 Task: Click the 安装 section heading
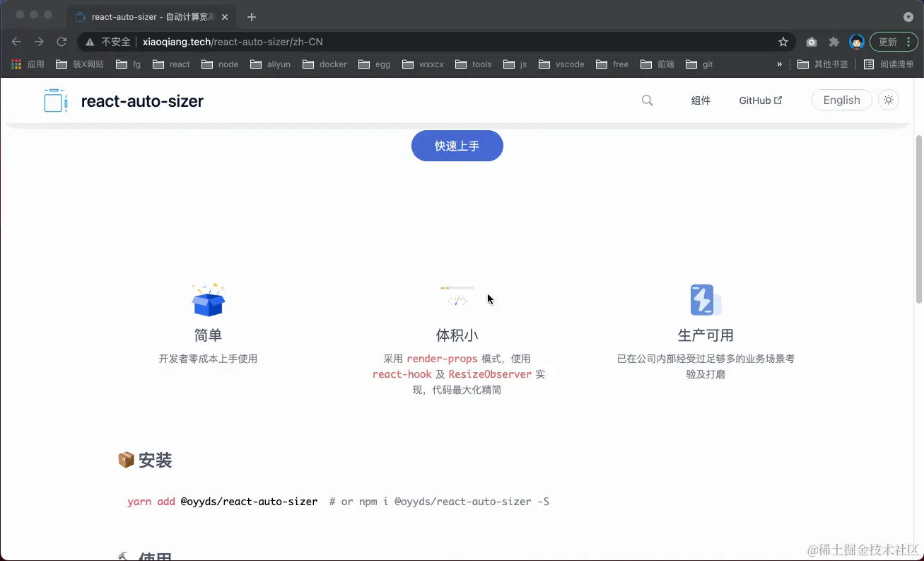(x=145, y=461)
